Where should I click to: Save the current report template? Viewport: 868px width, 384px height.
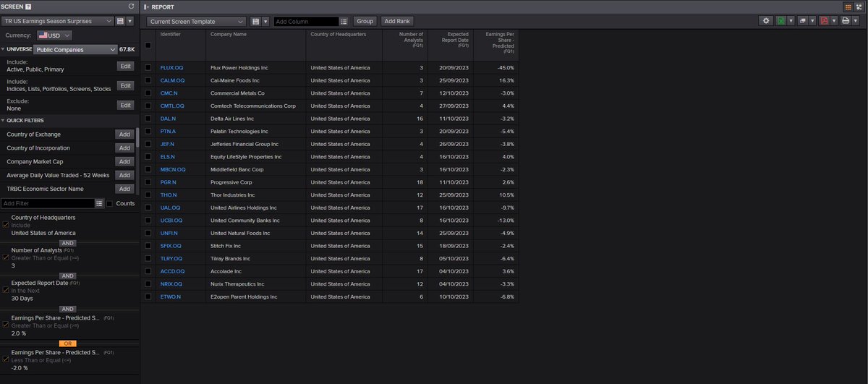tap(255, 22)
